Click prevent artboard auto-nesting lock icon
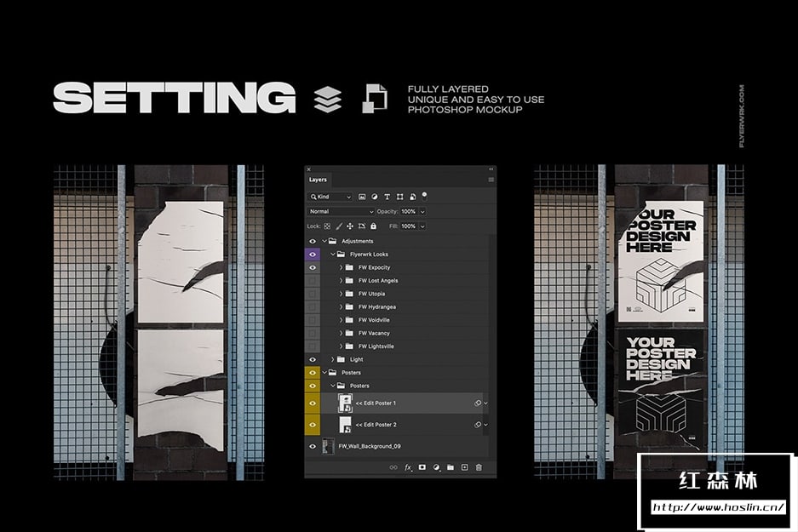This screenshot has height=532, width=798. (x=362, y=226)
